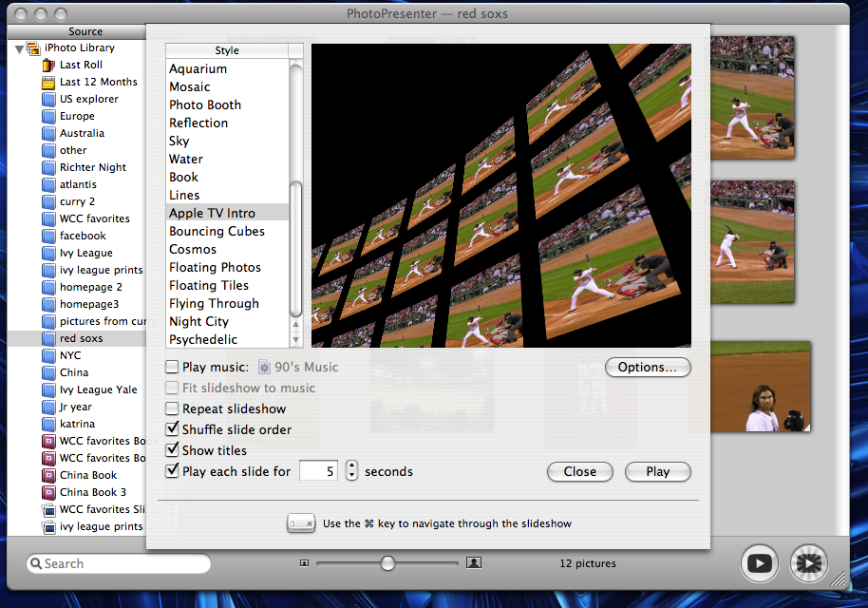Image resolution: width=868 pixels, height=608 pixels.
Task: Click the Australia album icon
Action: click(48, 133)
